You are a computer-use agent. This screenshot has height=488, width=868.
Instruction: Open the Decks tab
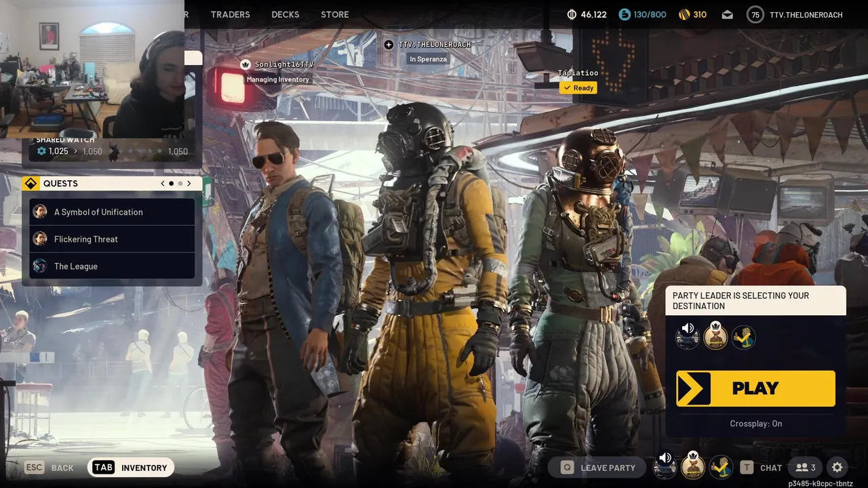click(285, 14)
